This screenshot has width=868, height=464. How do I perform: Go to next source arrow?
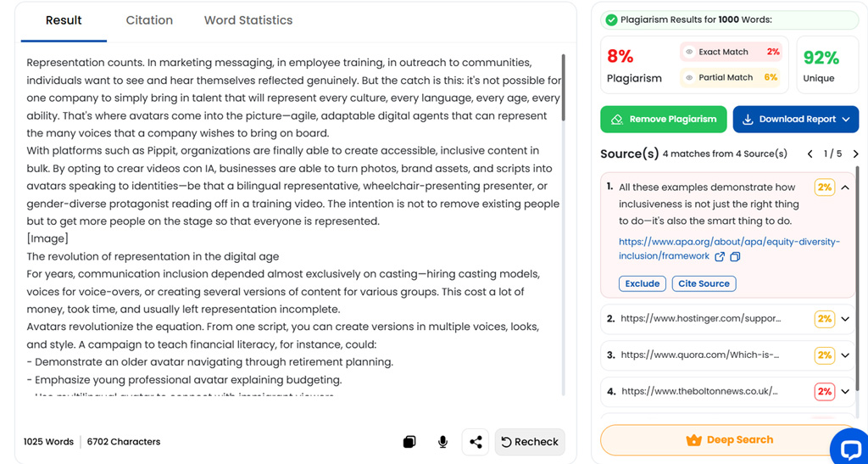pyautogui.click(x=856, y=154)
